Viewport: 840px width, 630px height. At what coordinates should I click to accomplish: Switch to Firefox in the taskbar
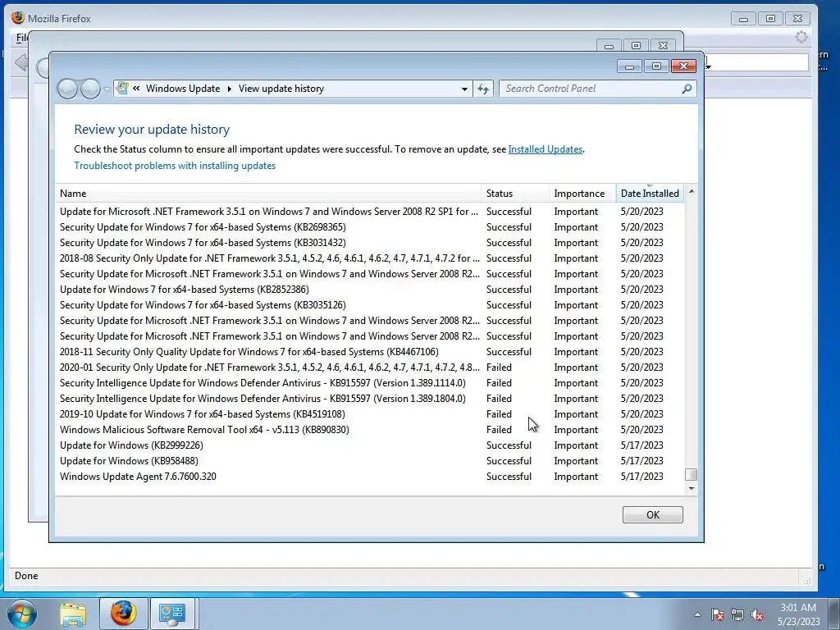124,614
